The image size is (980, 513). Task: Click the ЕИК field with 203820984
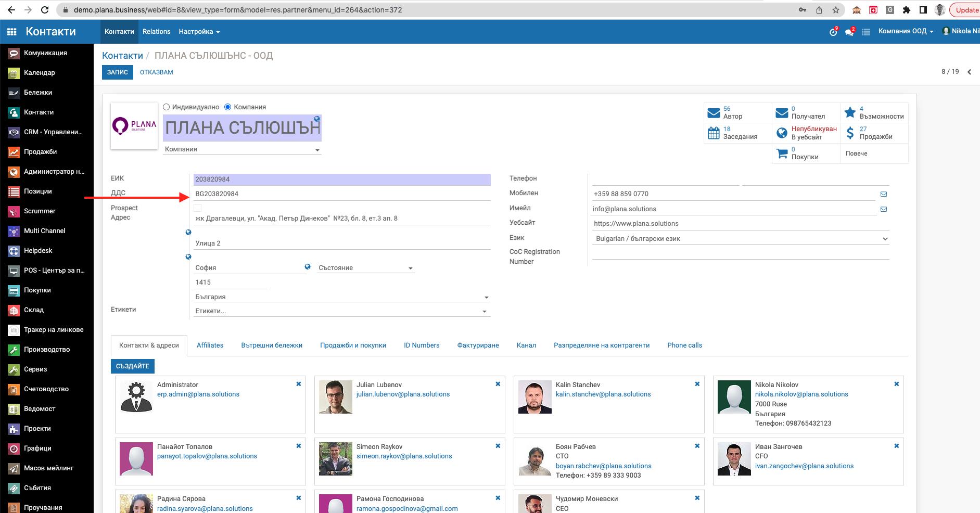[342, 179]
